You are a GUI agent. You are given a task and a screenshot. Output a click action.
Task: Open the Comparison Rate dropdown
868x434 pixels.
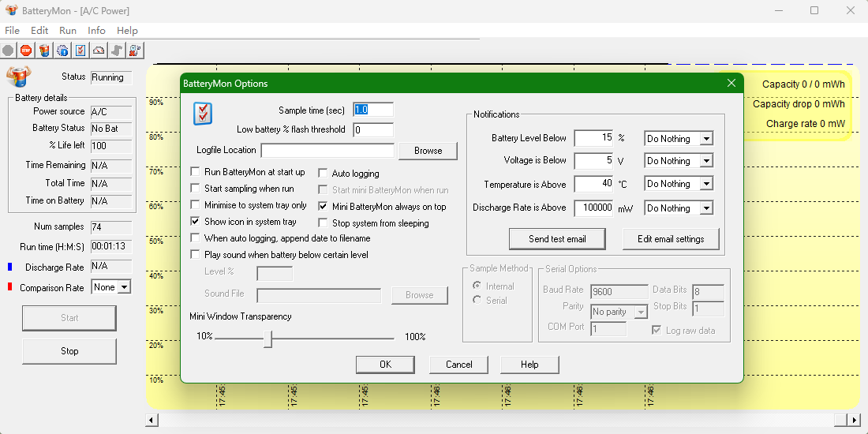pos(123,288)
